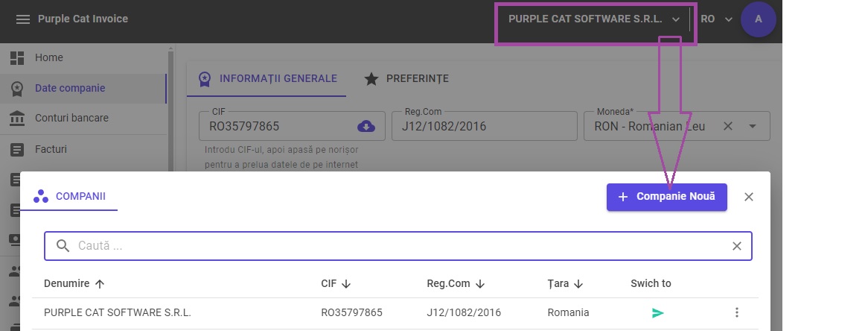The height and width of the screenshot is (331, 868).
Task: Open the RO language dropdown
Action: click(717, 19)
